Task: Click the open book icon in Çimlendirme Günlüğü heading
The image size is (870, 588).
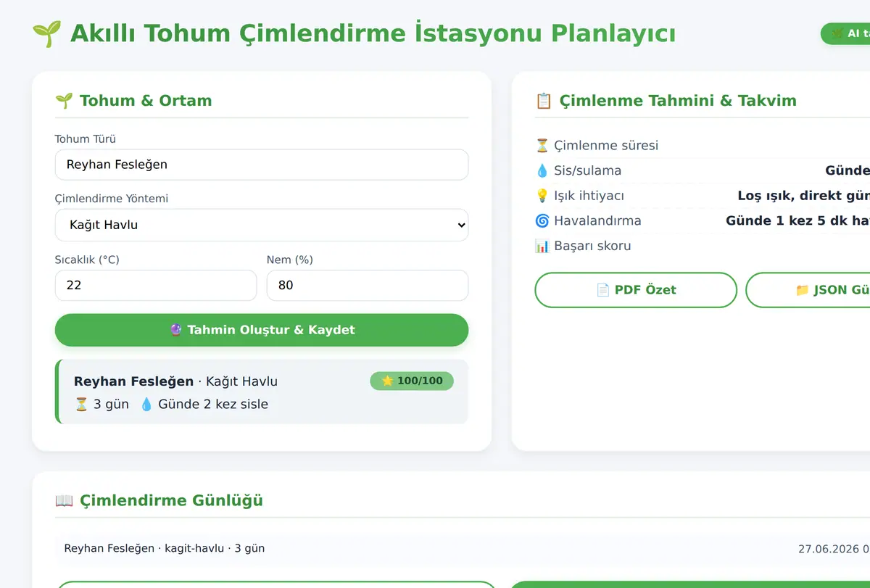Action: coord(64,500)
